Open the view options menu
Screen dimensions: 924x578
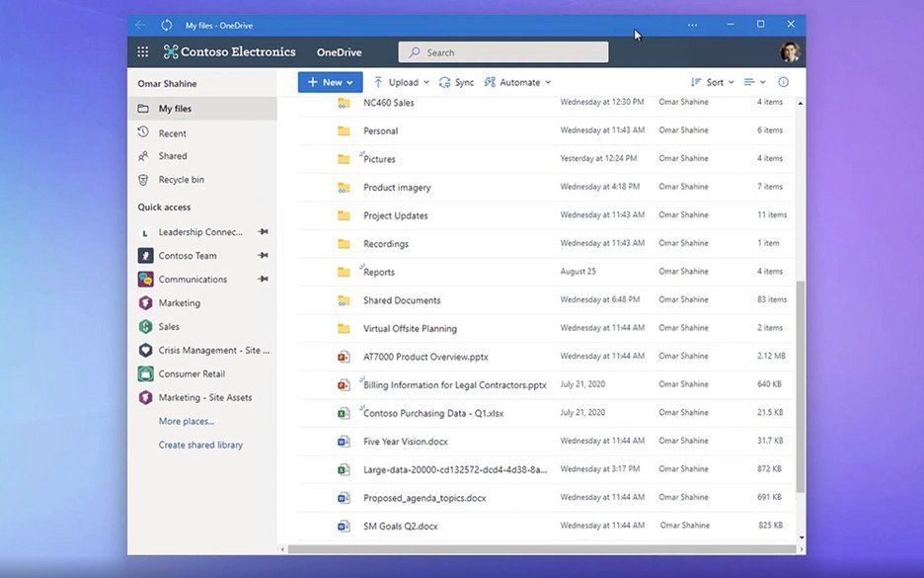[x=753, y=82]
